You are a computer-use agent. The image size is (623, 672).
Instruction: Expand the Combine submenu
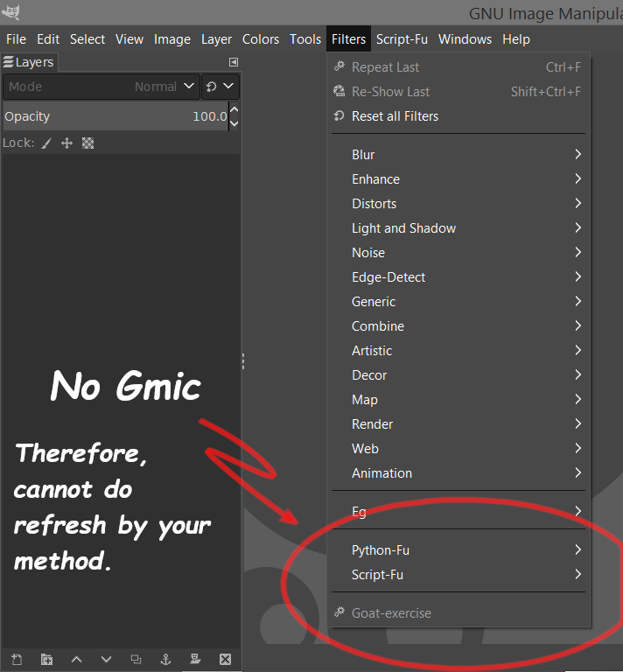[x=458, y=326]
